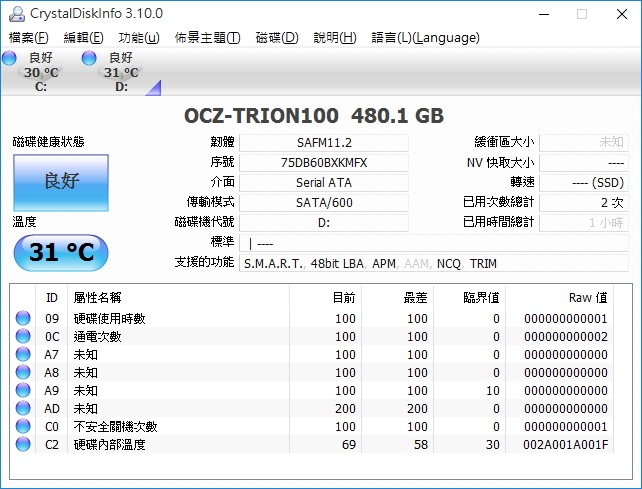
Task: Open the 佈景主題(T) menu
Action: 207,38
